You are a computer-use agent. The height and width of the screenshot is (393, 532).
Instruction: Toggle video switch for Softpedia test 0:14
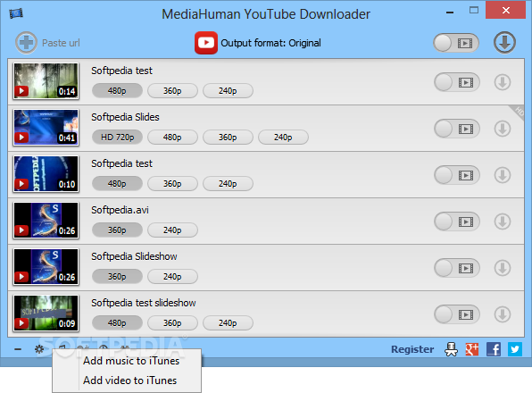(457, 82)
